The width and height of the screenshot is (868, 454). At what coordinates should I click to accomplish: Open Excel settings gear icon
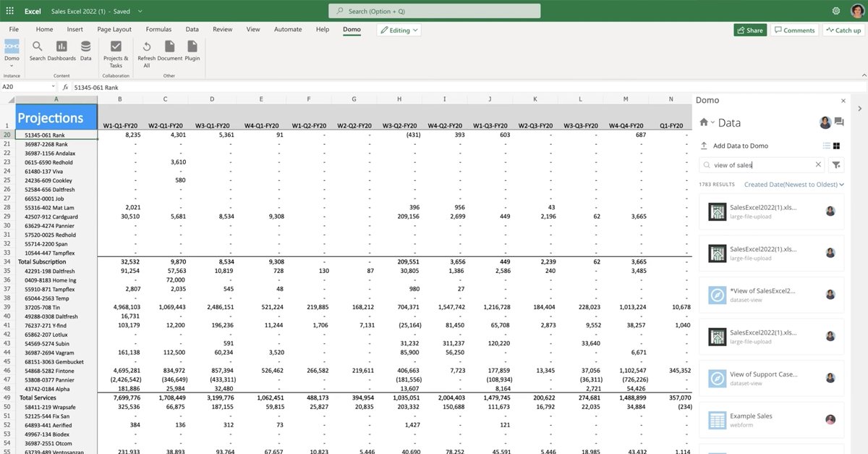pos(836,11)
